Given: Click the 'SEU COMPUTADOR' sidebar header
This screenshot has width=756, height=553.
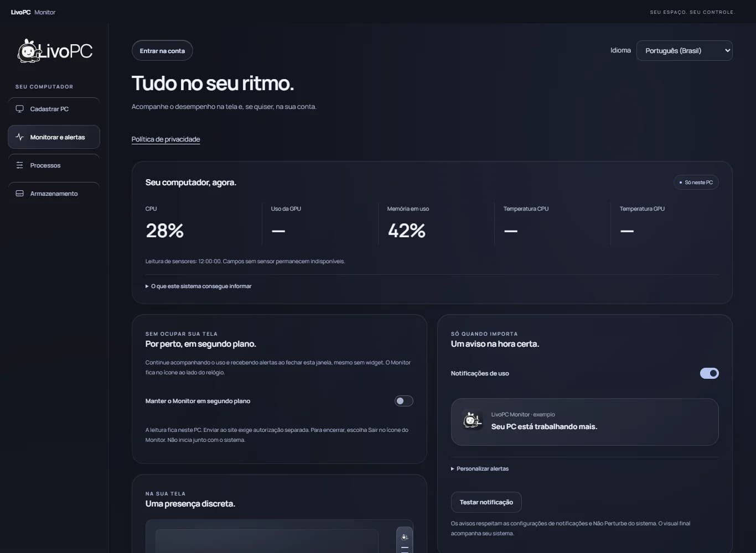Looking at the screenshot, I should coord(44,87).
